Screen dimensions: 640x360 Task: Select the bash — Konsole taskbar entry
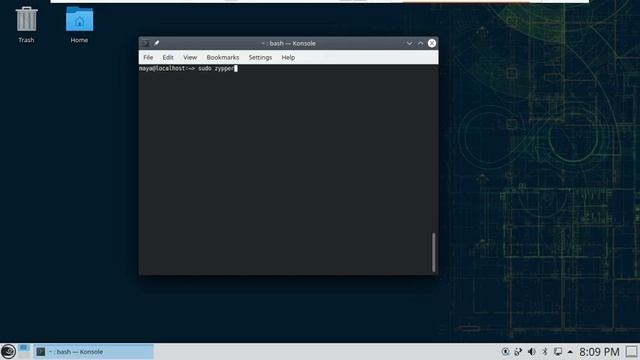(93, 351)
